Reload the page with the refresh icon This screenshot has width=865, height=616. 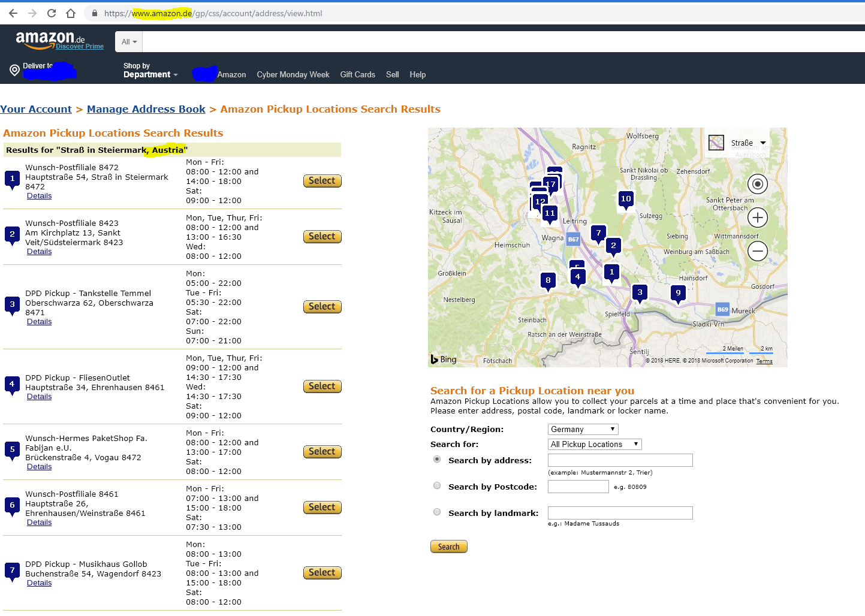click(52, 13)
